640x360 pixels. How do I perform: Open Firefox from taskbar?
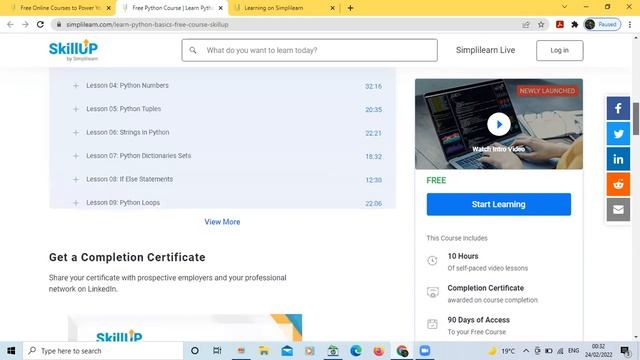click(378, 351)
